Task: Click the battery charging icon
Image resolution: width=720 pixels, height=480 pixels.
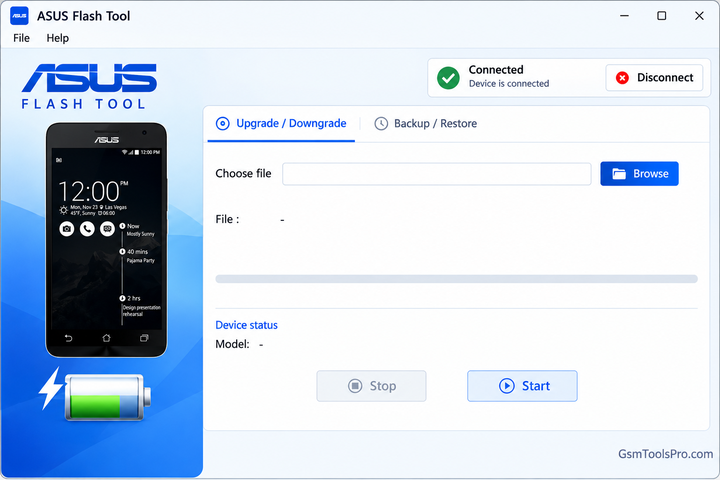Action: point(107,397)
